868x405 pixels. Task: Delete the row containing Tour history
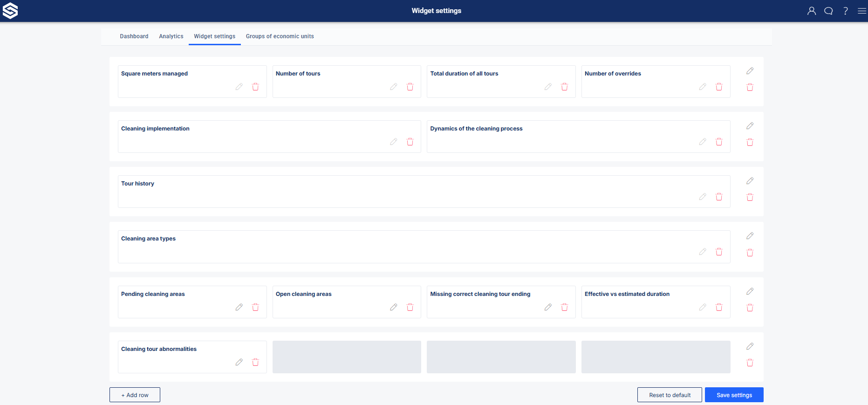coord(750,197)
